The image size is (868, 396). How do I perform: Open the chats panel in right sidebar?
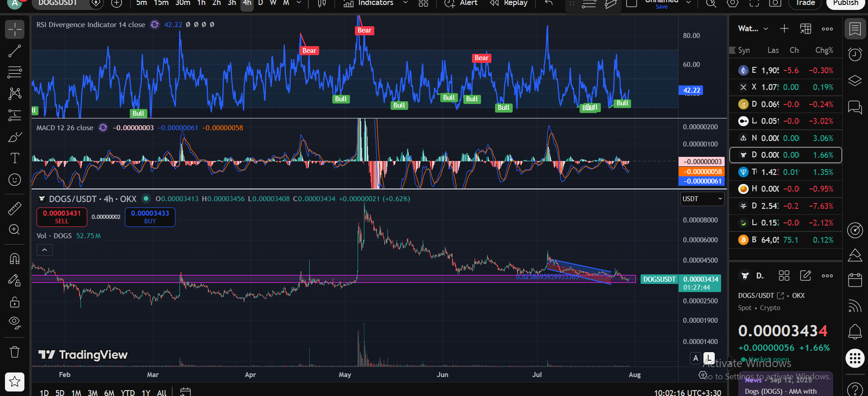(x=855, y=107)
